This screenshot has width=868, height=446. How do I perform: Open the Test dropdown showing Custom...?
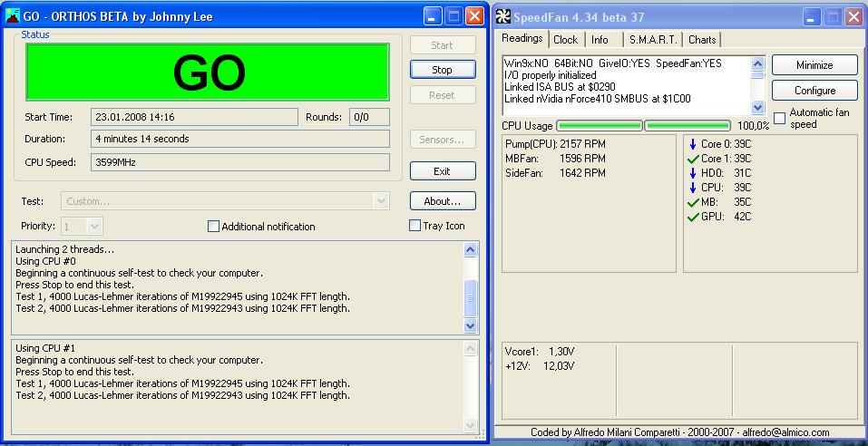(x=225, y=201)
